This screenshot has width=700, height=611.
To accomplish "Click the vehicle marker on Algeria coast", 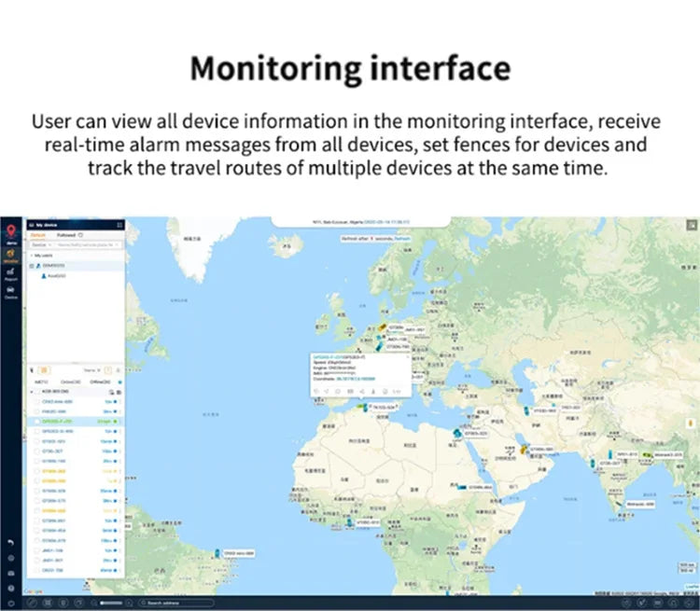I will pos(364,407).
